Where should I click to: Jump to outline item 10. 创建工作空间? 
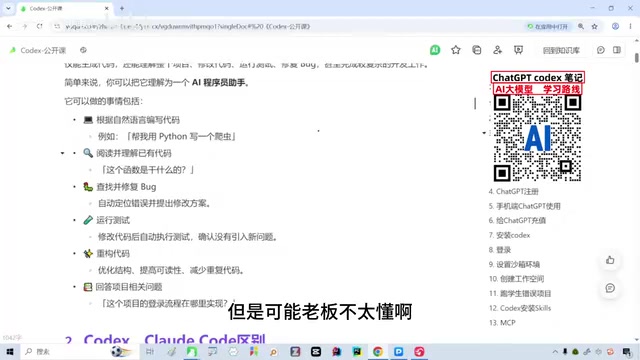pyautogui.click(x=516, y=279)
